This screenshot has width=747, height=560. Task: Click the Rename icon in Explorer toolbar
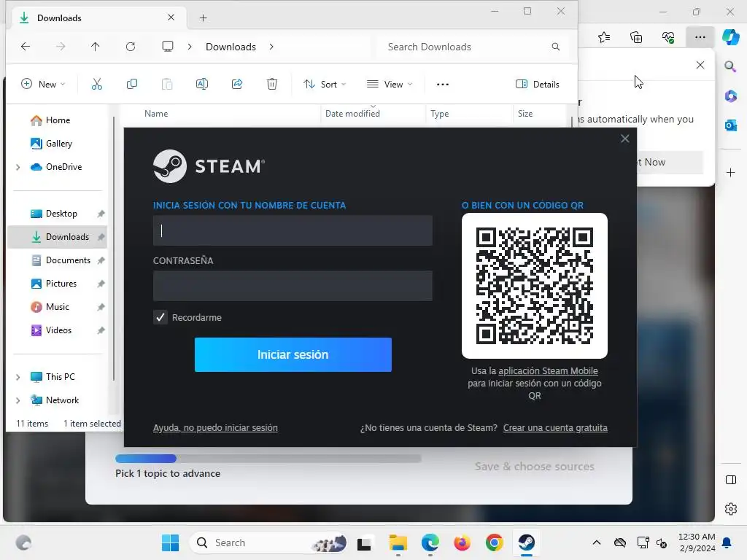point(202,85)
